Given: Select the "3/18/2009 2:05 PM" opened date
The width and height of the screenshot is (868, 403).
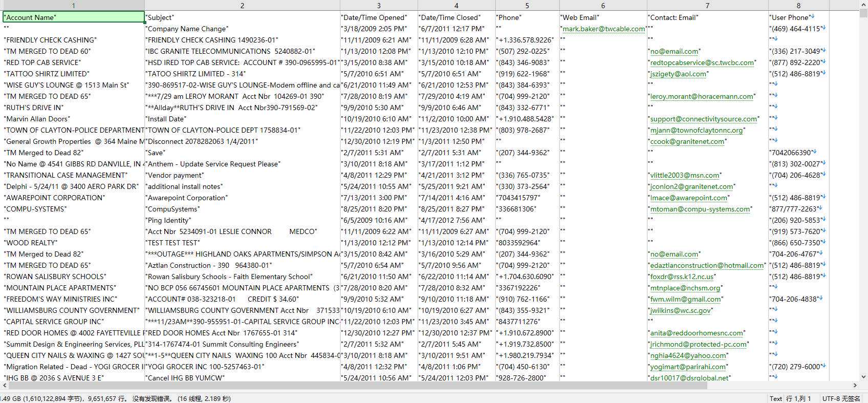Looking at the screenshot, I should (x=379, y=29).
